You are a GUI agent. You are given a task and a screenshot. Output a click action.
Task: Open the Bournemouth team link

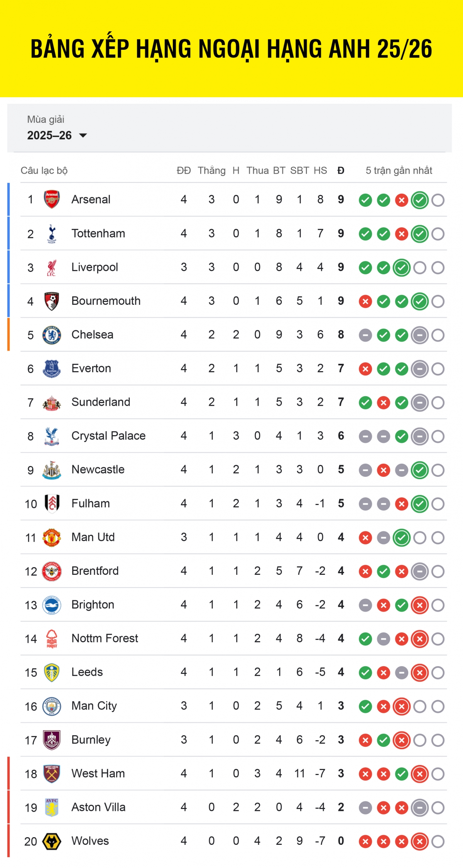(106, 301)
